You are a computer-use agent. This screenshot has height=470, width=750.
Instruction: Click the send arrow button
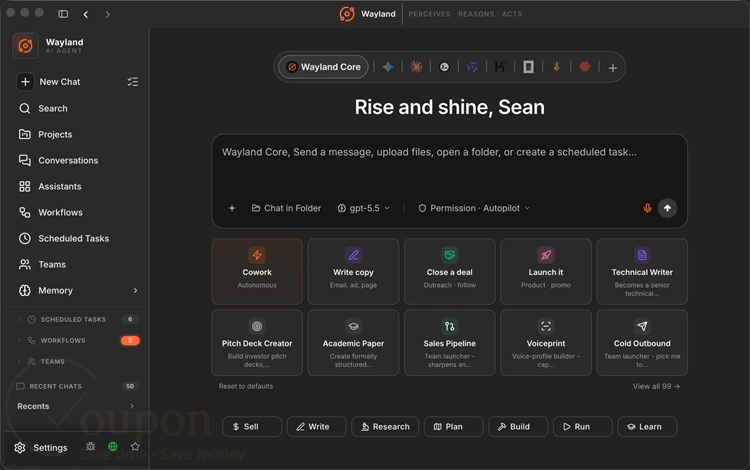(667, 208)
